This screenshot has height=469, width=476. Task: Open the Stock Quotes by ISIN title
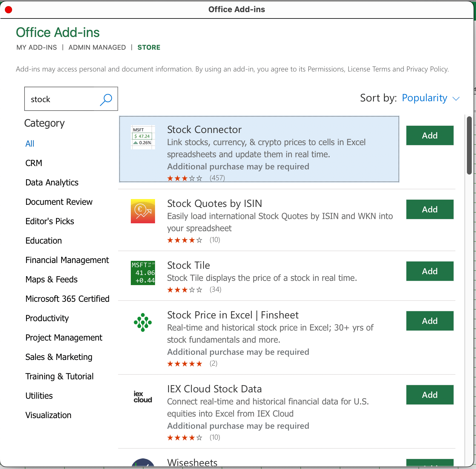pos(215,204)
